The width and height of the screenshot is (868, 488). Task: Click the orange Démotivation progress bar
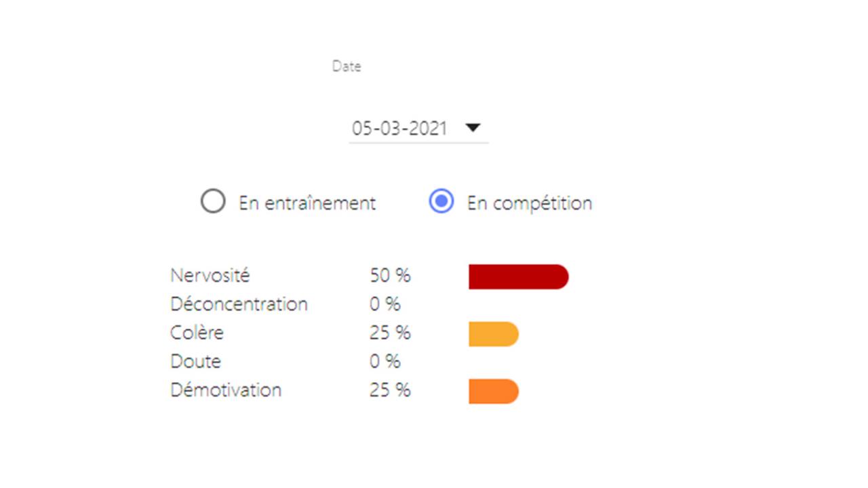tap(494, 392)
